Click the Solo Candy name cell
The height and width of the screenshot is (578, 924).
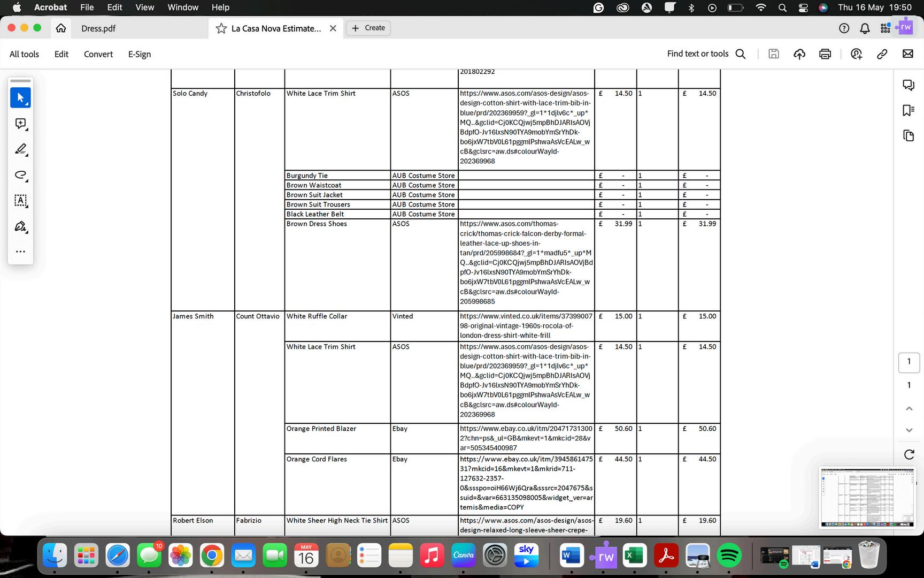click(203, 200)
